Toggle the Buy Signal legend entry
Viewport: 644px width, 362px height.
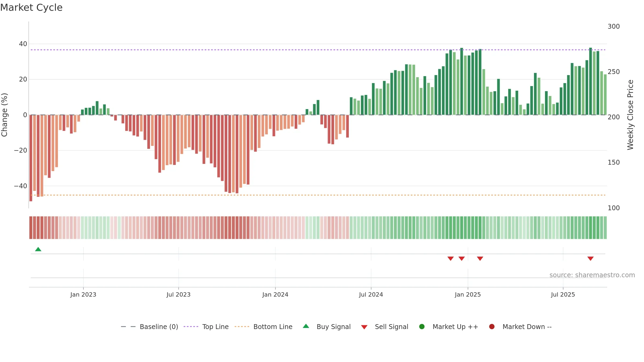pyautogui.click(x=327, y=327)
